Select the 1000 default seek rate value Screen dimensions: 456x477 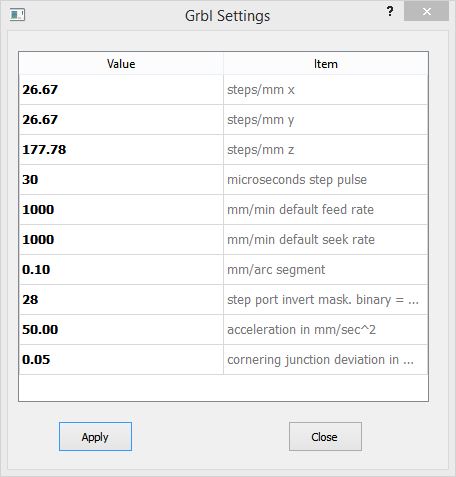point(121,240)
